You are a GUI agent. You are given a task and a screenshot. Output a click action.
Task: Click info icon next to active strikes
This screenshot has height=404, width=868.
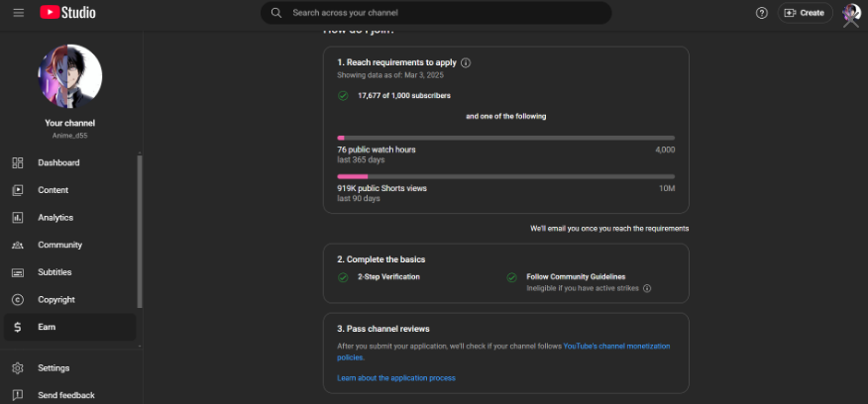(x=647, y=289)
